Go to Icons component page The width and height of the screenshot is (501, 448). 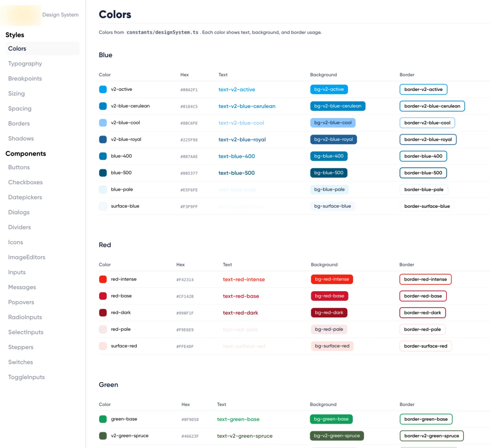click(16, 242)
